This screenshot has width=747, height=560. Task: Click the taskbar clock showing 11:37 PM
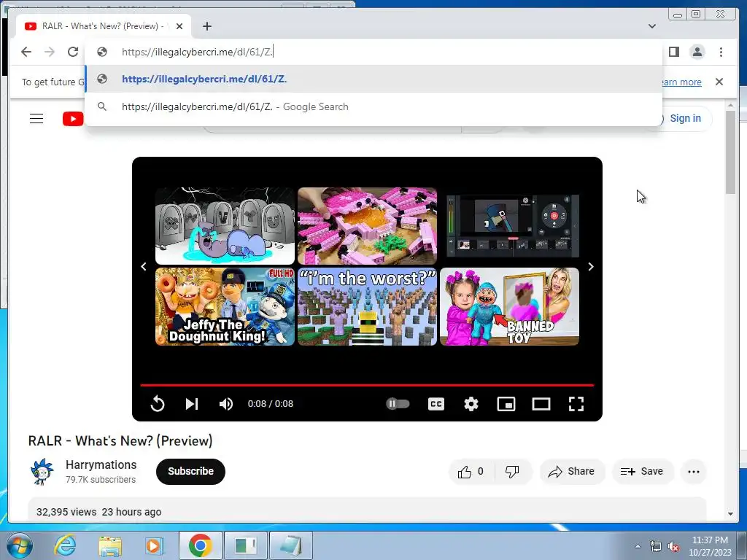tap(710, 546)
